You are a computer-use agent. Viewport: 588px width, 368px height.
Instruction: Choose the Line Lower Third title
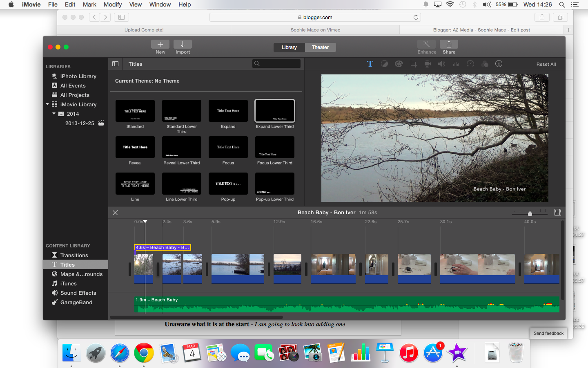click(x=182, y=184)
